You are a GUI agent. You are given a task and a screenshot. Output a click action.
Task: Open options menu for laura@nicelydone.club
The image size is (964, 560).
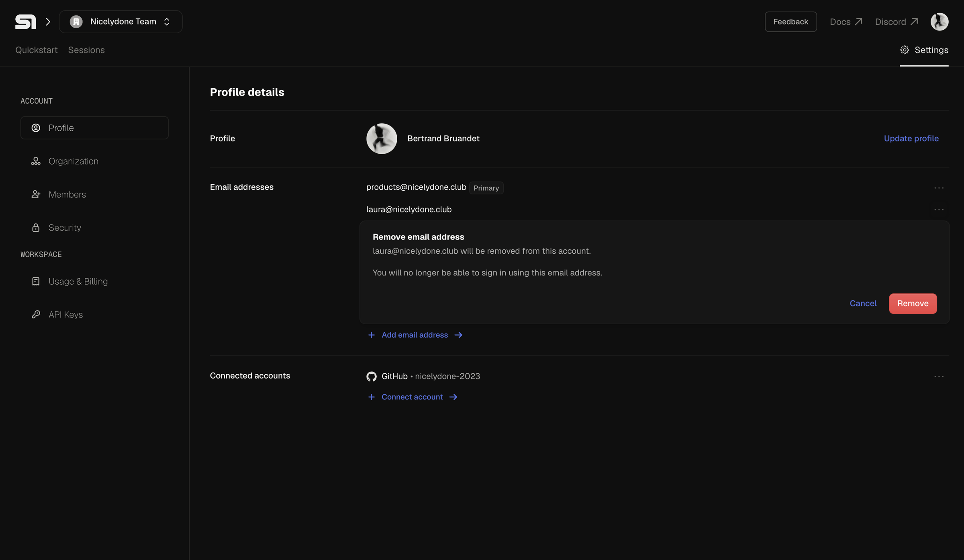point(939,210)
